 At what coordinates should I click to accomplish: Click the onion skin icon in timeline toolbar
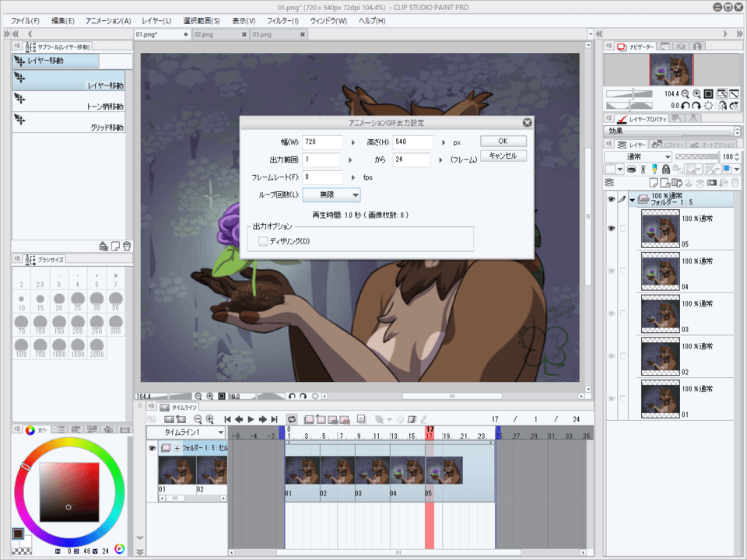click(x=360, y=418)
